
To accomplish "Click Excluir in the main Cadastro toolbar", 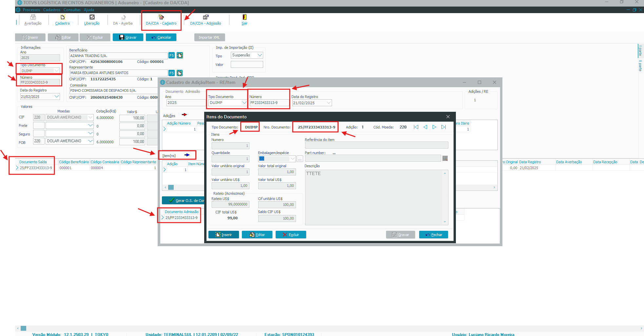I will [95, 37].
